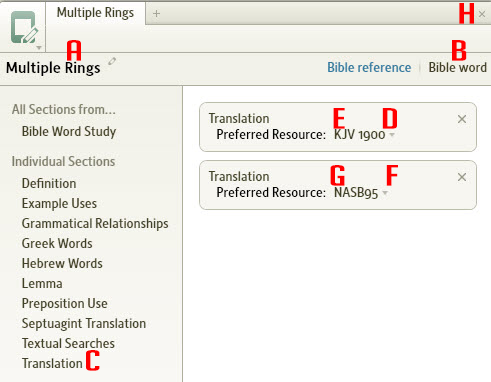
Task: Add a new tab with plus icon
Action: 156,13
